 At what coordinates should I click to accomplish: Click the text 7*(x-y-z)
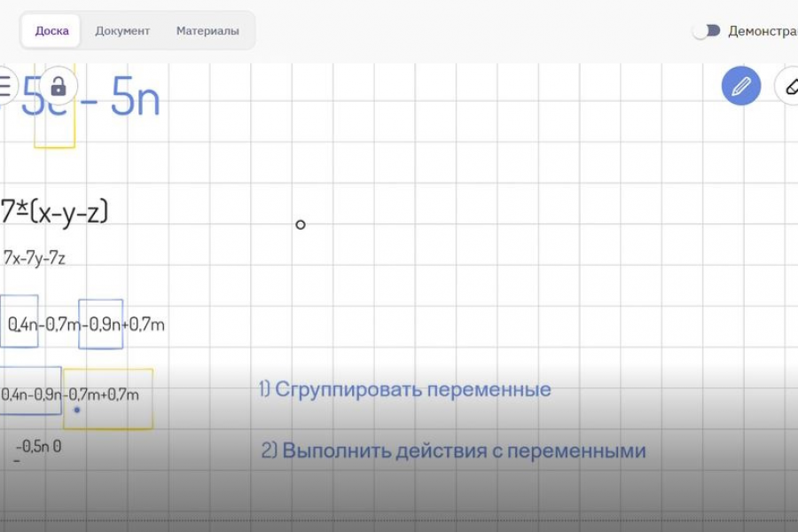pos(54,211)
